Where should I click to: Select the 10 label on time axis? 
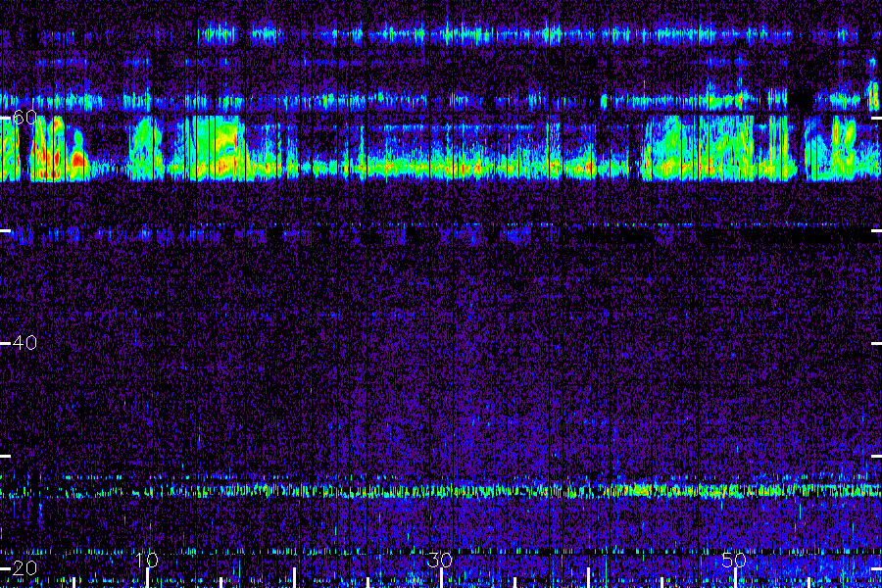click(x=147, y=560)
